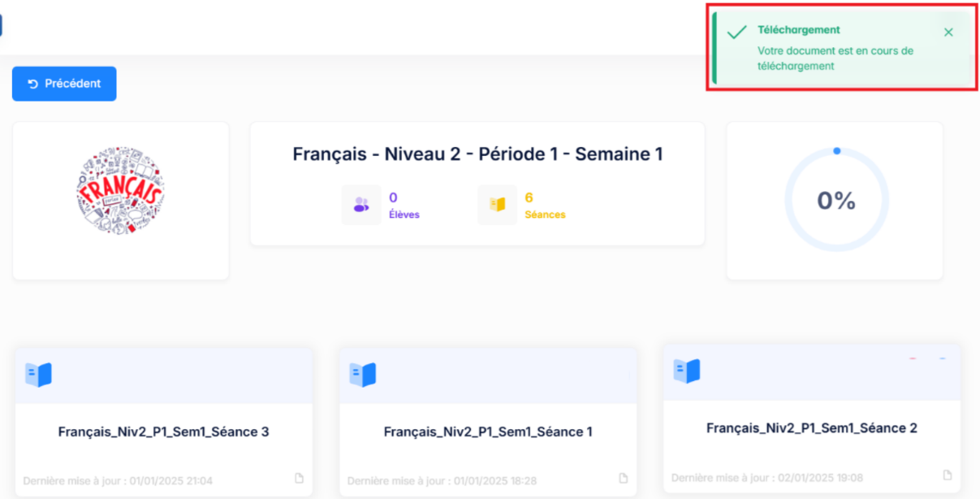Go back with the Précédent button
This screenshot has height=499, width=980.
point(64,84)
